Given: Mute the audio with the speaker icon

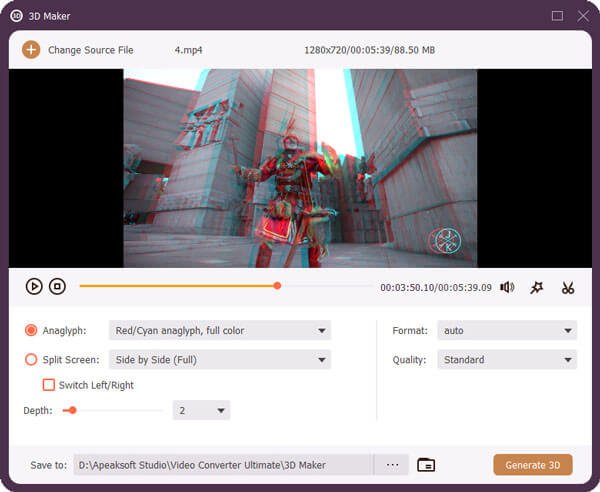Looking at the screenshot, I should (x=507, y=287).
